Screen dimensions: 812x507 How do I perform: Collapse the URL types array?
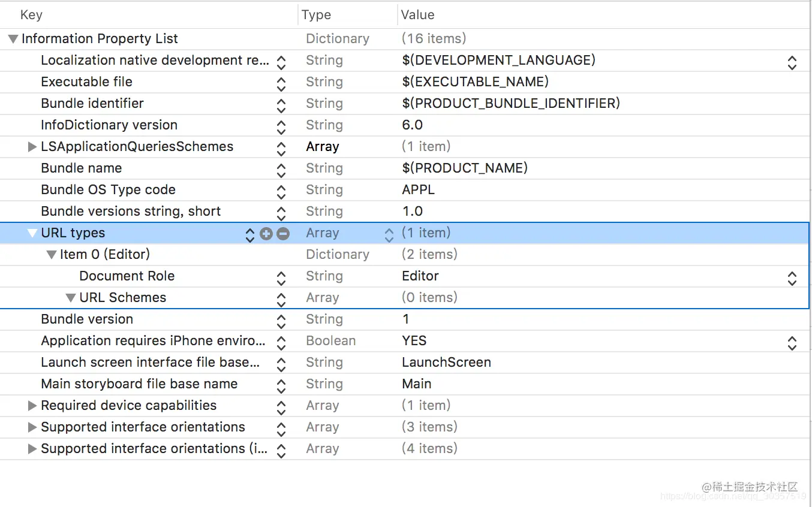[x=32, y=234]
